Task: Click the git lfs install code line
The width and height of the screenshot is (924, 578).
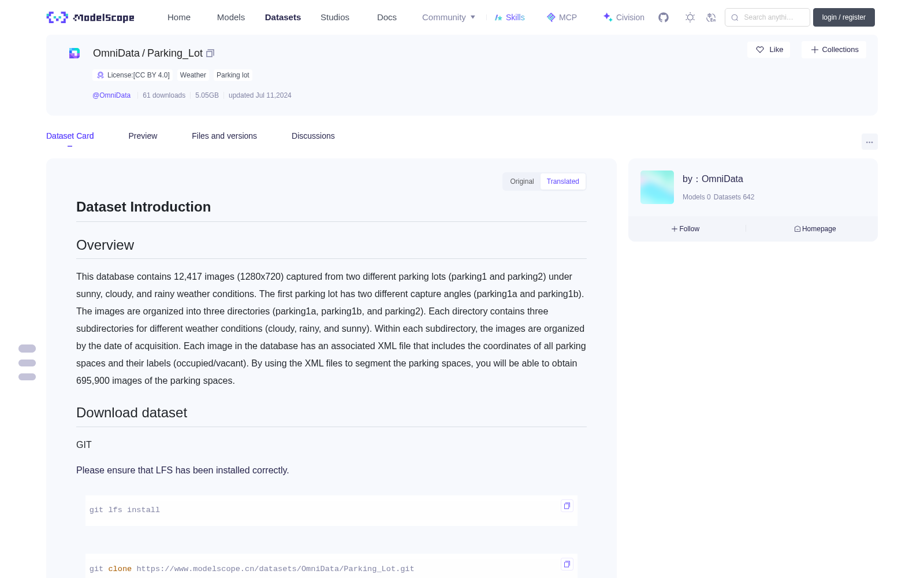Action: coord(125,510)
